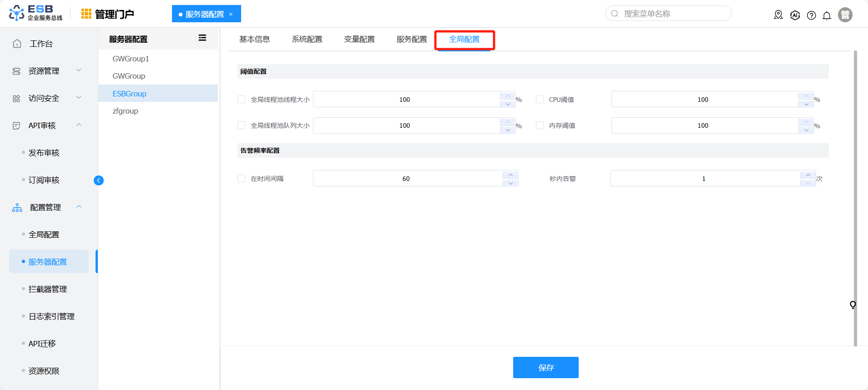
Task: Open the user avatar menu
Action: pos(845,15)
